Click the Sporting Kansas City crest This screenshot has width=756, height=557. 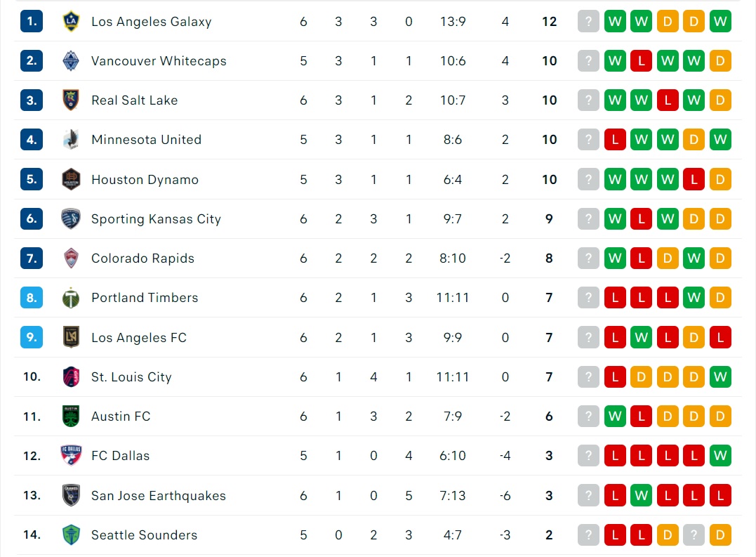point(71,218)
